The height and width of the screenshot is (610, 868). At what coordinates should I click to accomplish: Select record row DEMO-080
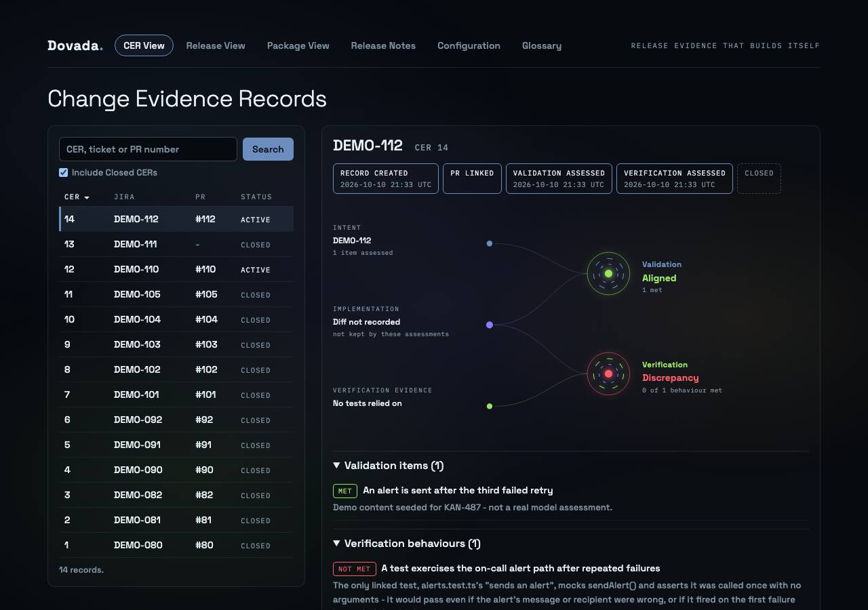click(x=176, y=545)
